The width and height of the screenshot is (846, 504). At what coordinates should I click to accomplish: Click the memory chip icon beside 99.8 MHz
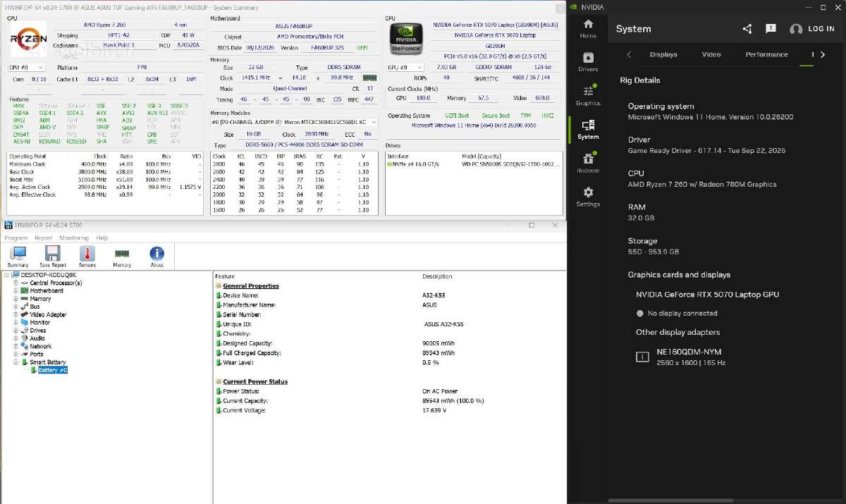click(x=370, y=78)
